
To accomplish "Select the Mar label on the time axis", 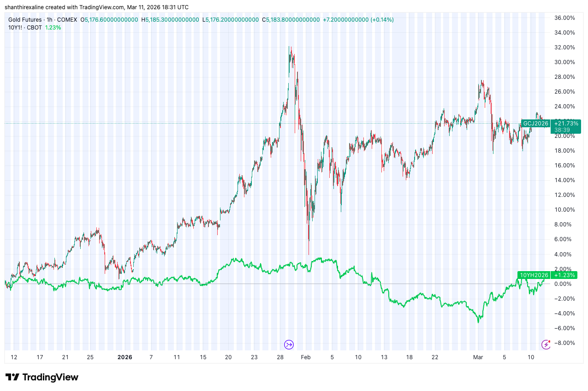I will pos(478,357).
